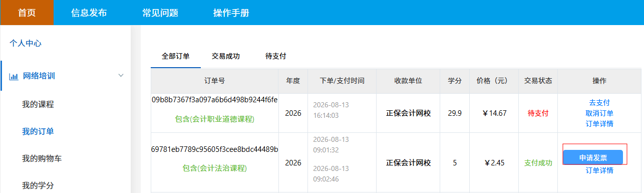Click the 取消订单 link

tap(599, 113)
